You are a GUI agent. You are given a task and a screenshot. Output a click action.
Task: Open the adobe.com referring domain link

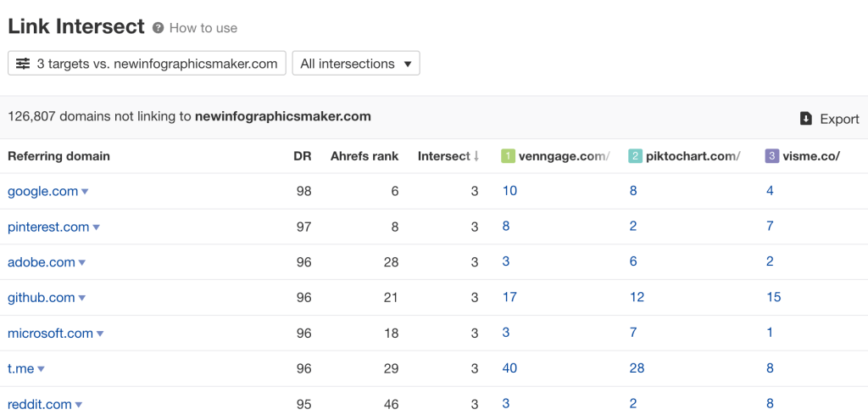pyautogui.click(x=42, y=262)
